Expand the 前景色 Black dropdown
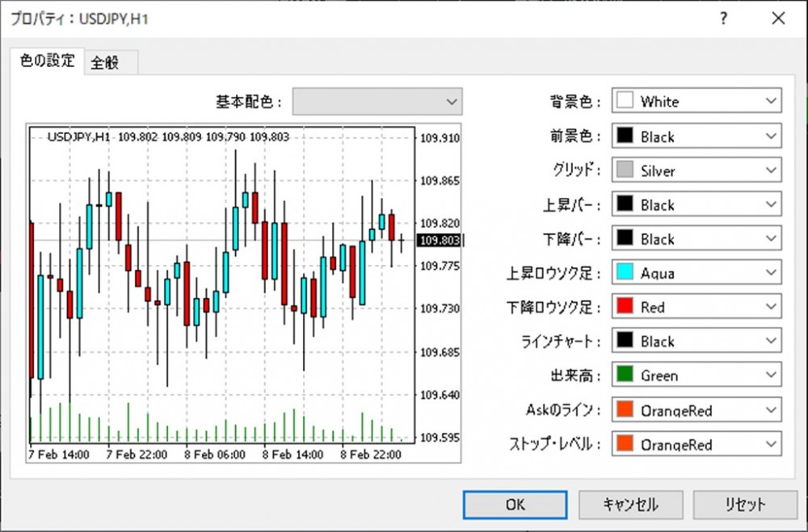 coord(696,136)
